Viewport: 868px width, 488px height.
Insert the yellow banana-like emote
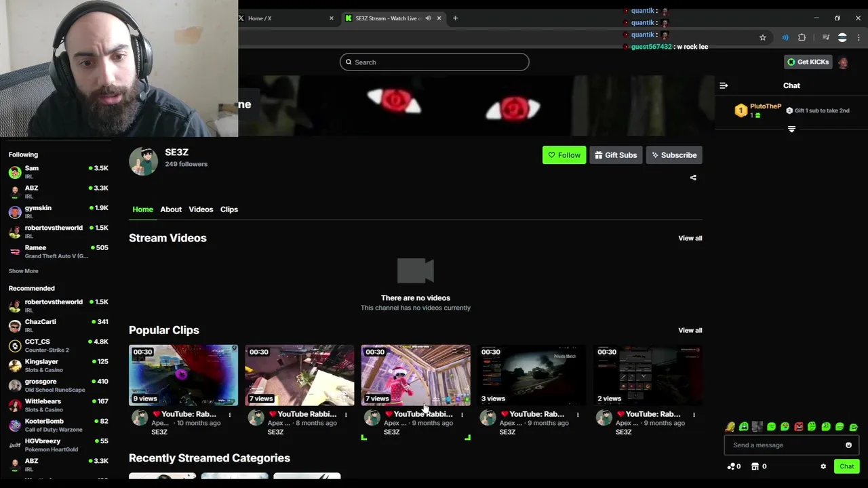click(730, 427)
